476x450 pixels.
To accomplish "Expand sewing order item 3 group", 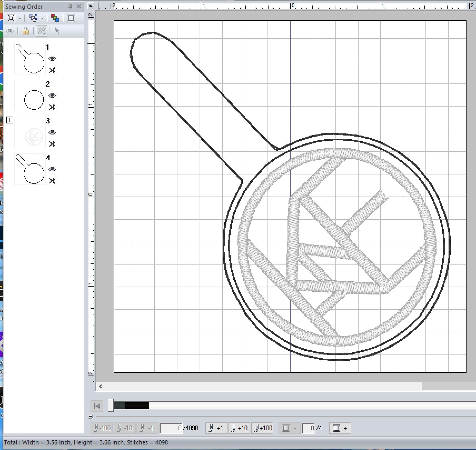I will tap(10, 120).
